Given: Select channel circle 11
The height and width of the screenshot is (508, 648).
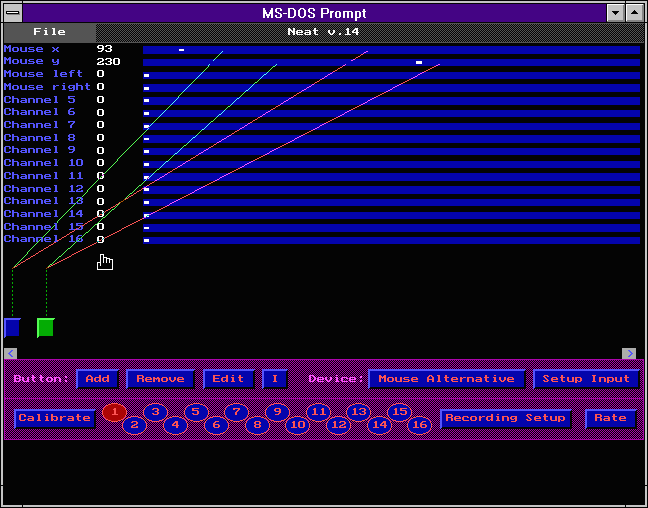Looking at the screenshot, I should [x=318, y=412].
